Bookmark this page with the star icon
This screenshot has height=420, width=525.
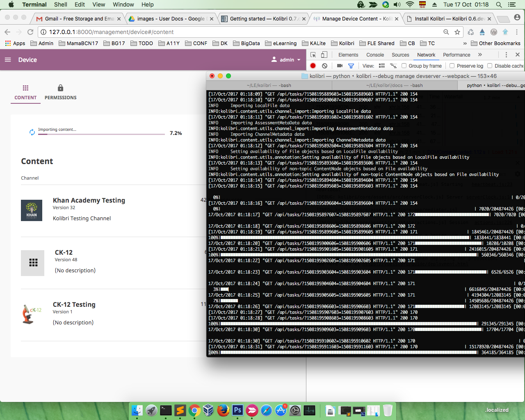457,32
